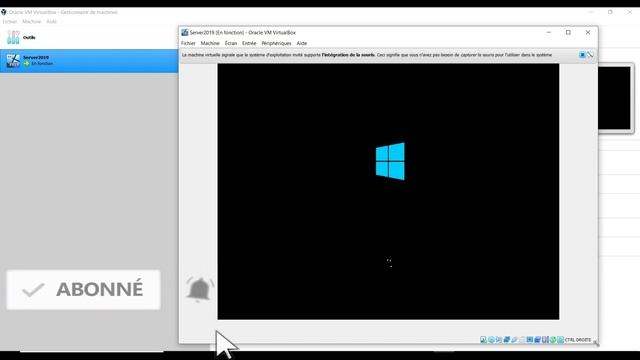Image resolution: width=640 pixels, height=360 pixels.
Task: Click VirtualBox Manager title bar app icon
Action: pos(4,12)
